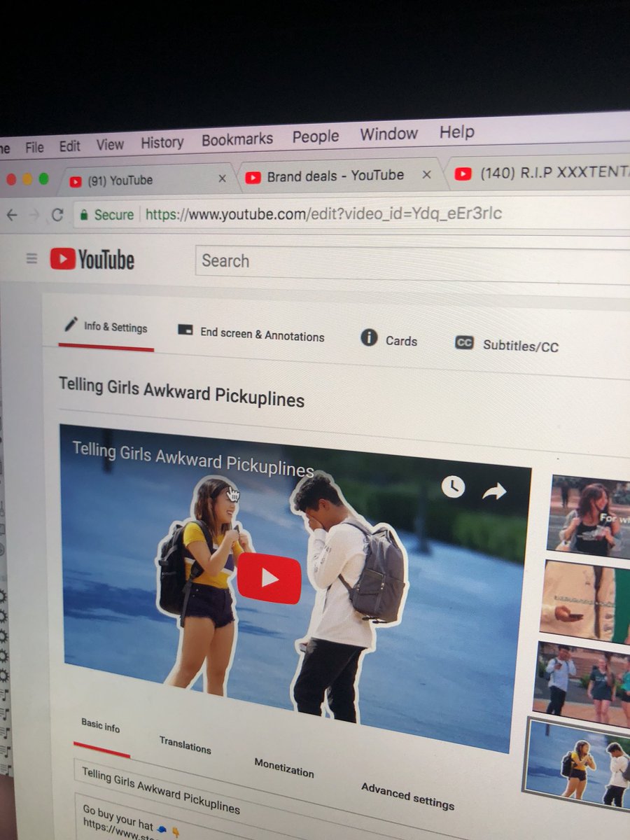Open the Monetization tab

click(x=284, y=767)
